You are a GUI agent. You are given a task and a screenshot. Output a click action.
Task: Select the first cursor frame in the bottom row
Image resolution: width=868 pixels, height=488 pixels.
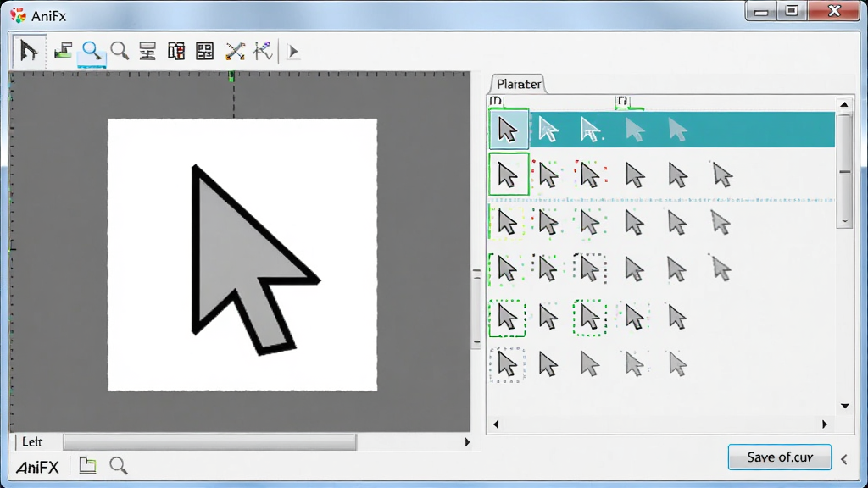pyautogui.click(x=507, y=365)
